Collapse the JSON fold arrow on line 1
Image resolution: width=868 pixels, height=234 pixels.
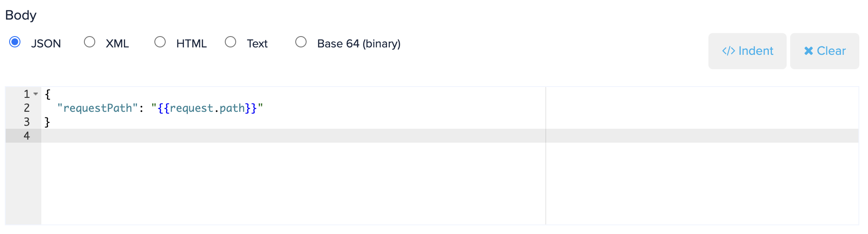pyautogui.click(x=36, y=94)
